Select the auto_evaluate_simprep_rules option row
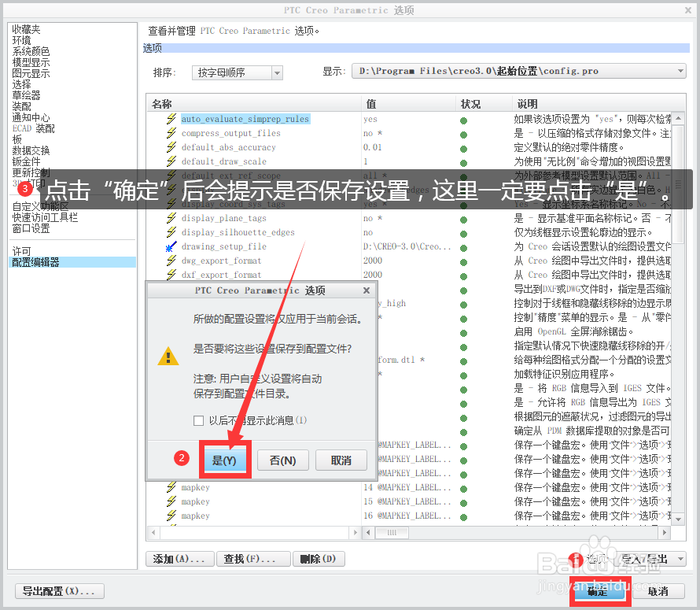The image size is (700, 610). [x=245, y=119]
